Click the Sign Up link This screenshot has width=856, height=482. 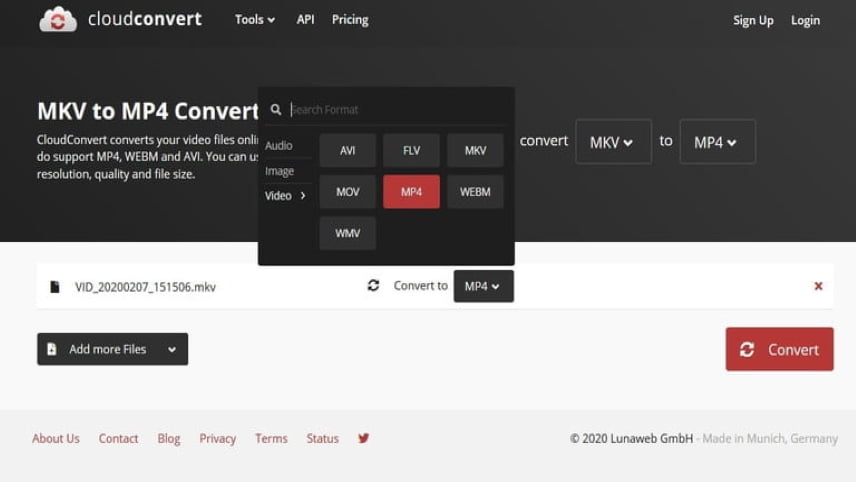[x=753, y=20]
